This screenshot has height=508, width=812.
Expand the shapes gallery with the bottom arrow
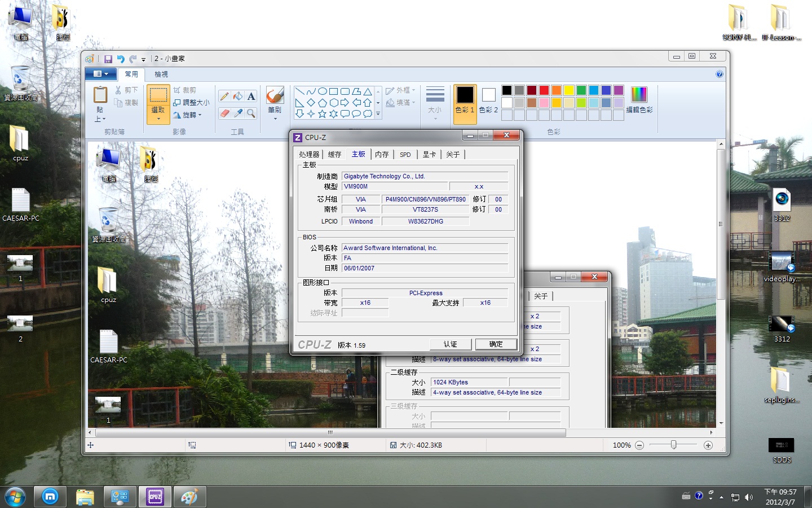[x=378, y=114]
